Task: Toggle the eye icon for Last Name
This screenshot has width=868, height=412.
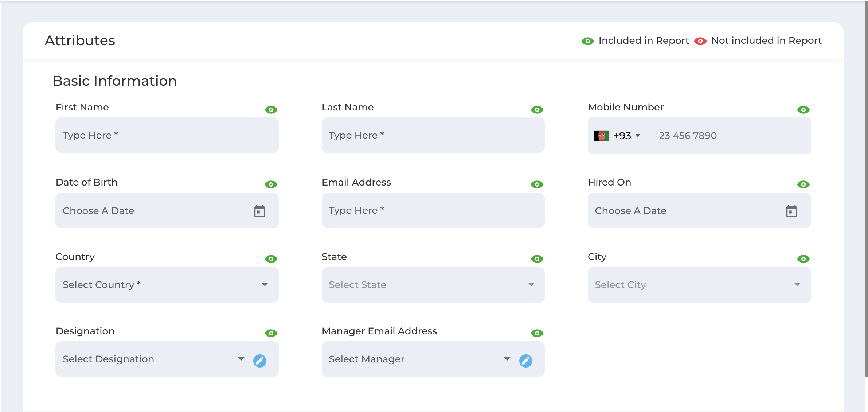Action: click(537, 110)
